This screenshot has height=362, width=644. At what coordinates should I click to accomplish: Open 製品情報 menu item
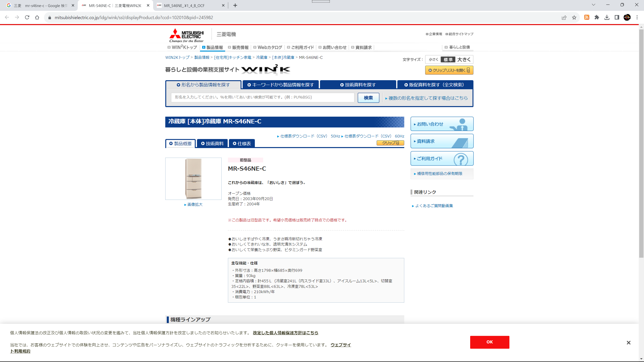click(213, 47)
